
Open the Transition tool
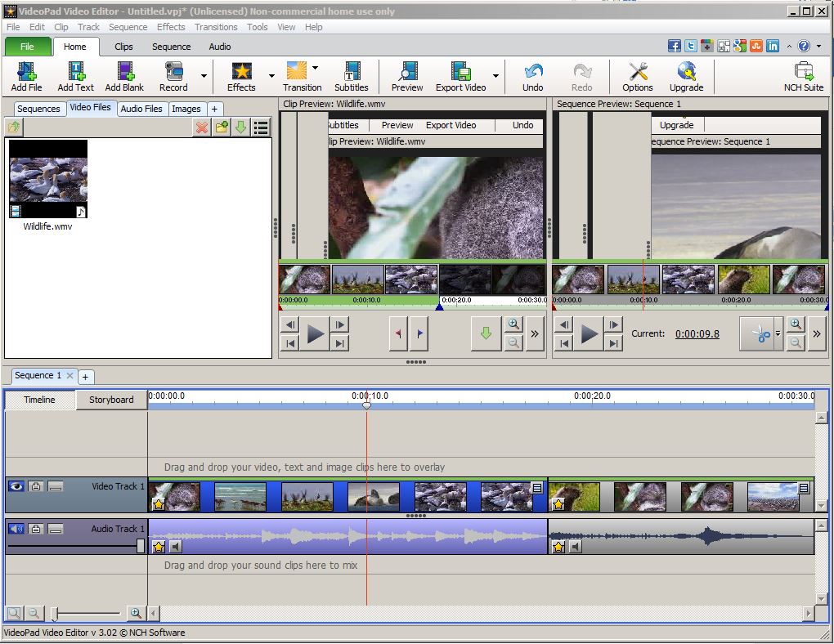click(302, 77)
